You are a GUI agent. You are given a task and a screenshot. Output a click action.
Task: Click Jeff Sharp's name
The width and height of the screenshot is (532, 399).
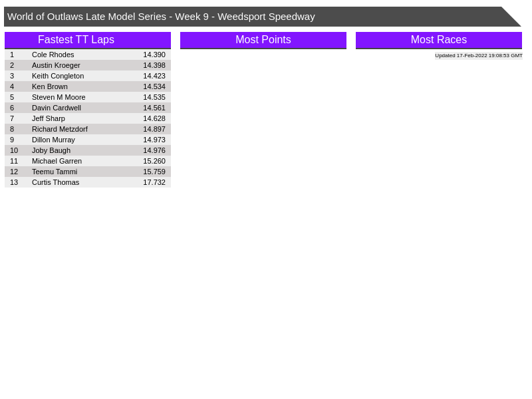[49, 118]
